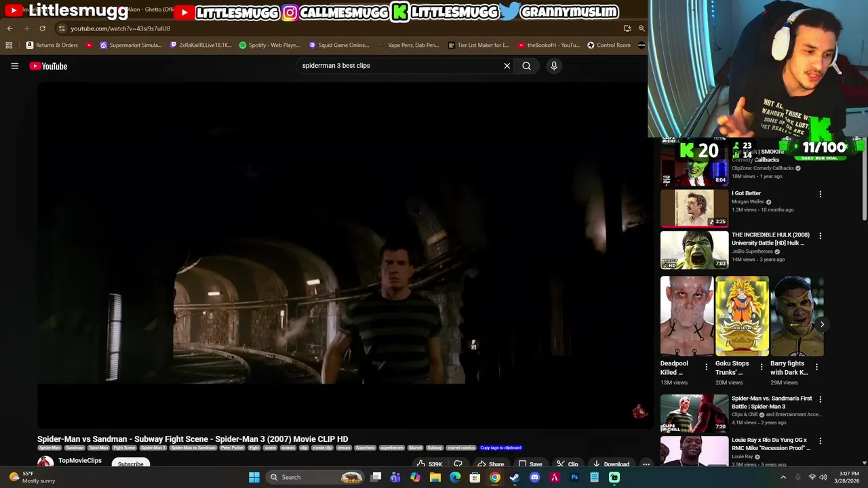Open Task View from the taskbar
The image size is (868, 488).
click(x=376, y=477)
